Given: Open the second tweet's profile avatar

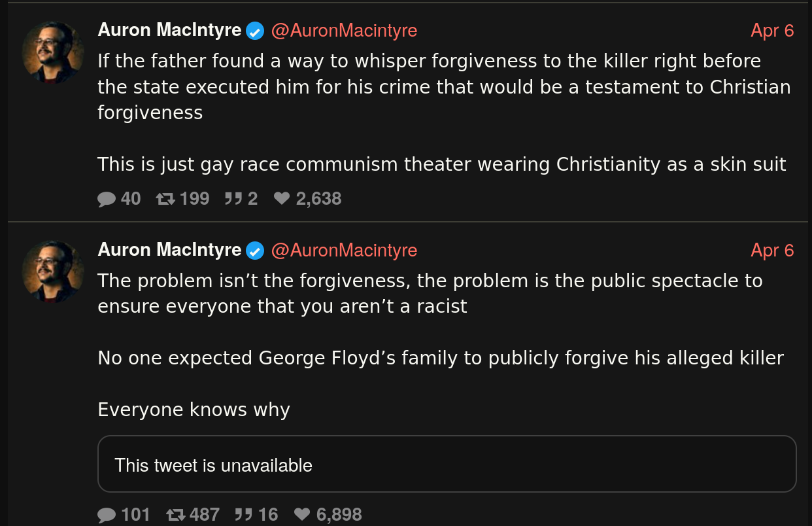Looking at the screenshot, I should tap(53, 272).
